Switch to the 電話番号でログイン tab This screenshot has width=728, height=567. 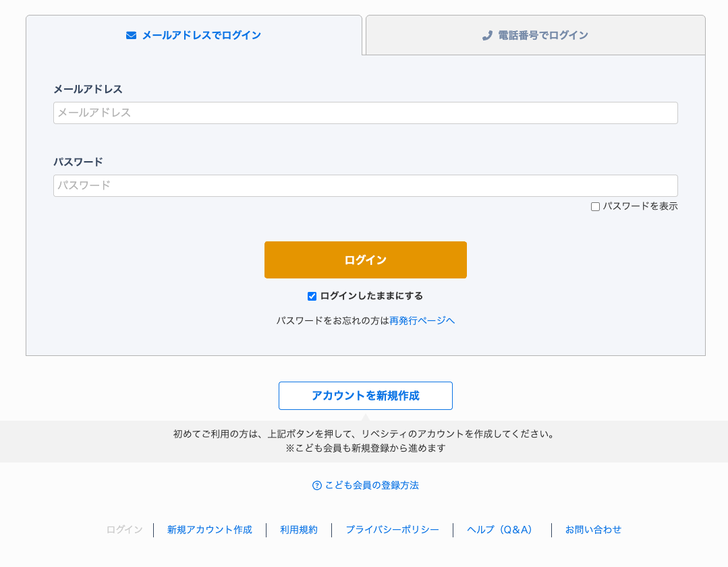tap(536, 36)
